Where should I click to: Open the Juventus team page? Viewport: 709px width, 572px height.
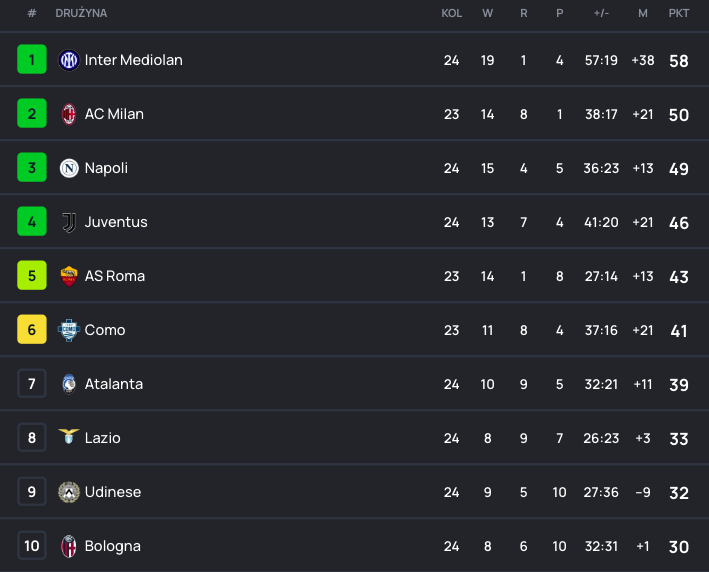coord(116,222)
